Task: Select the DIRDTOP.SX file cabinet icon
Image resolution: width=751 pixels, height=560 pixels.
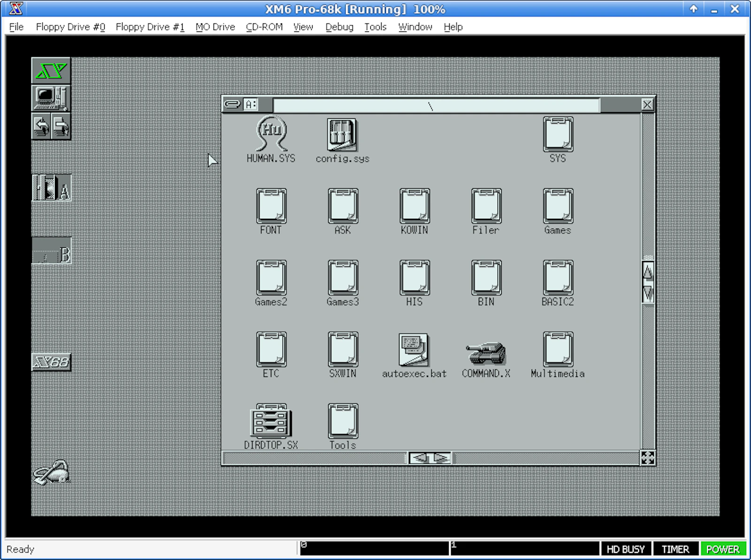Action: click(x=271, y=421)
